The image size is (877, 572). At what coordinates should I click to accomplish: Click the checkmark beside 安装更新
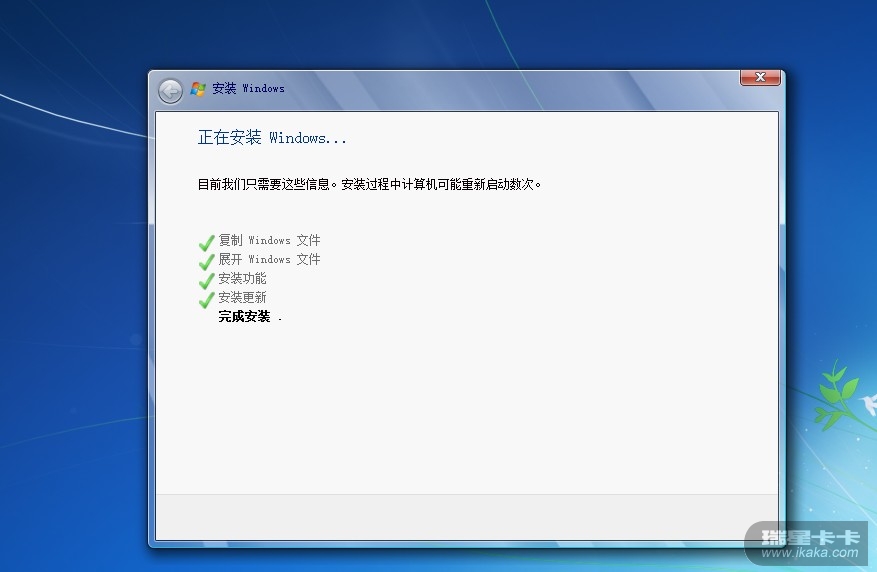(206, 300)
